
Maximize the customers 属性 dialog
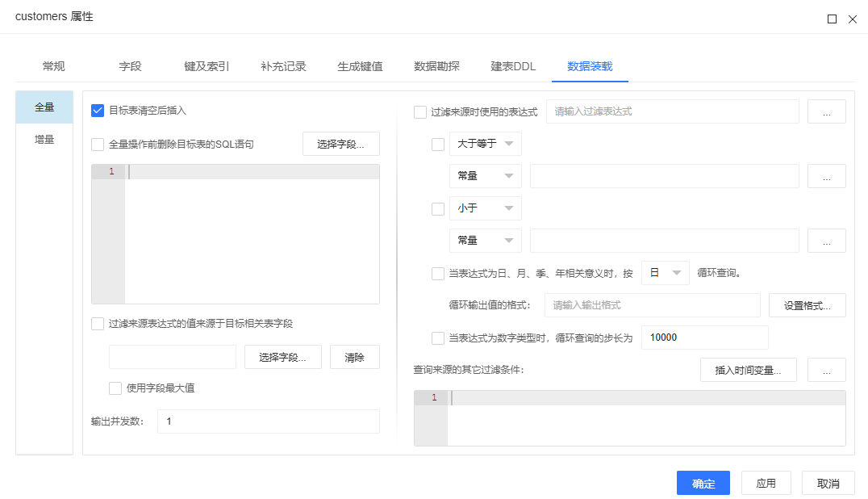tap(832, 19)
